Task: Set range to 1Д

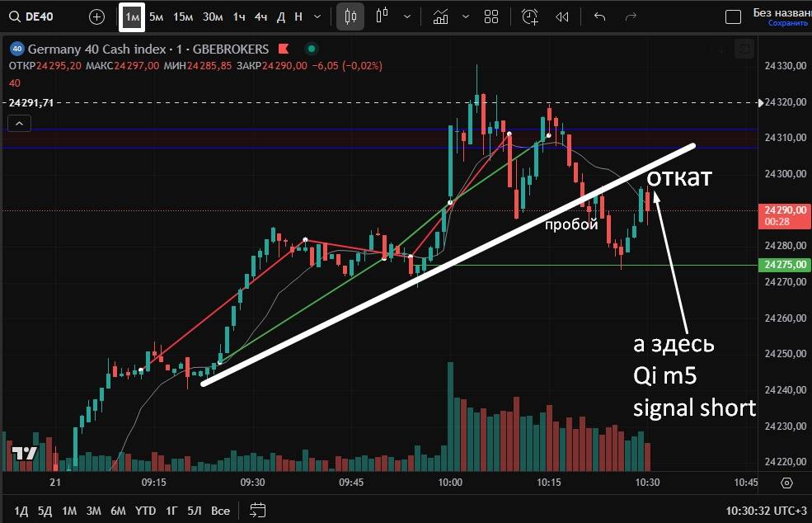Action: click(x=21, y=511)
